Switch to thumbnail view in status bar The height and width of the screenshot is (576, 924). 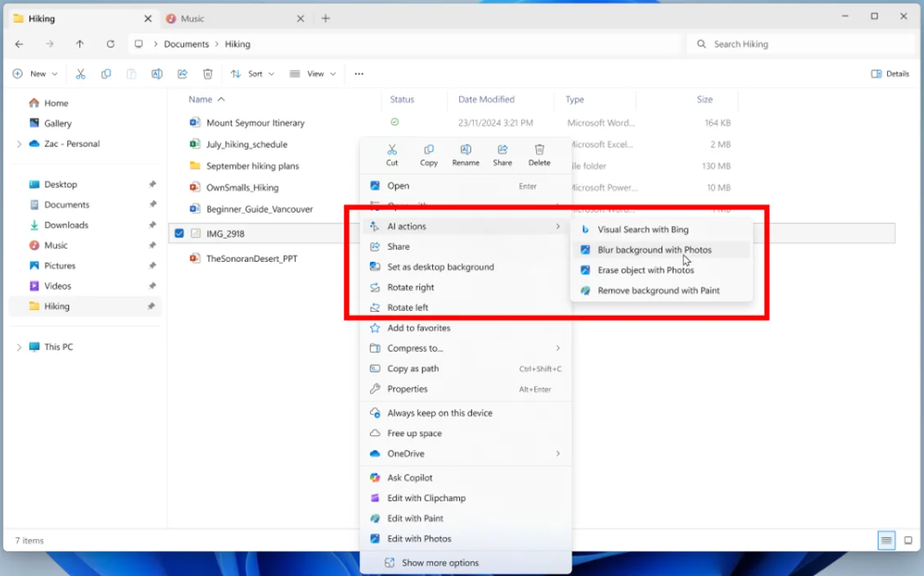pos(908,540)
